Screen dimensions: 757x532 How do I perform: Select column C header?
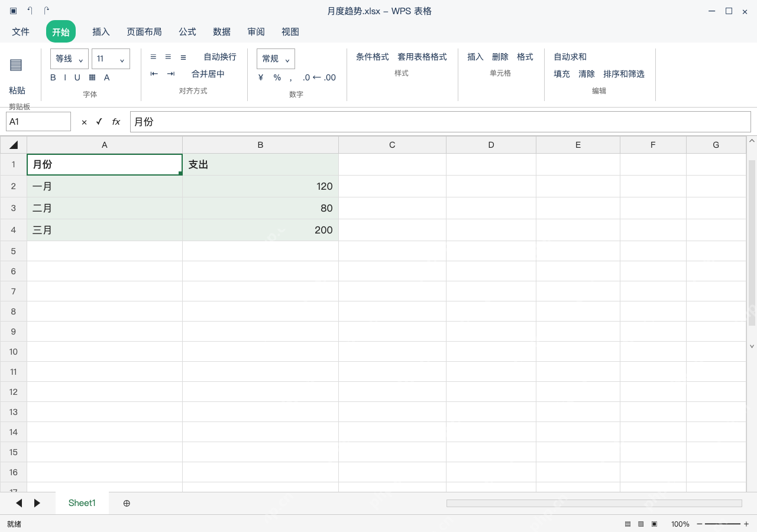pos(392,145)
